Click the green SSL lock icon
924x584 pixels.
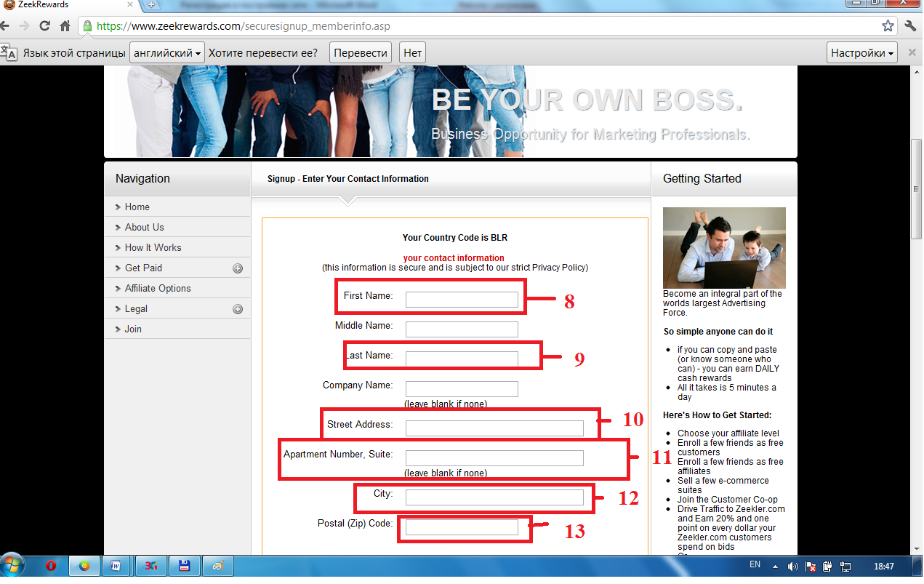point(87,26)
